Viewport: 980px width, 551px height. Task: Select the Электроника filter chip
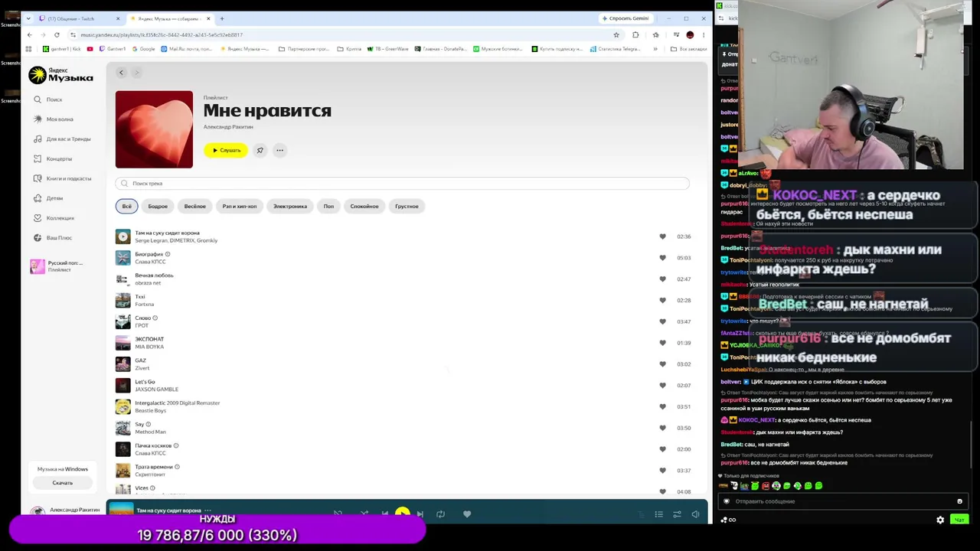tap(290, 206)
